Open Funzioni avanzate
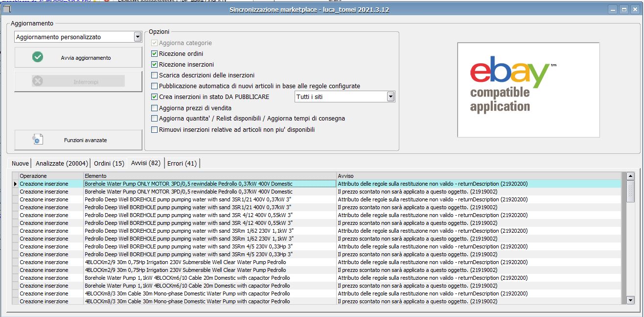644x317 pixels. pos(78,140)
